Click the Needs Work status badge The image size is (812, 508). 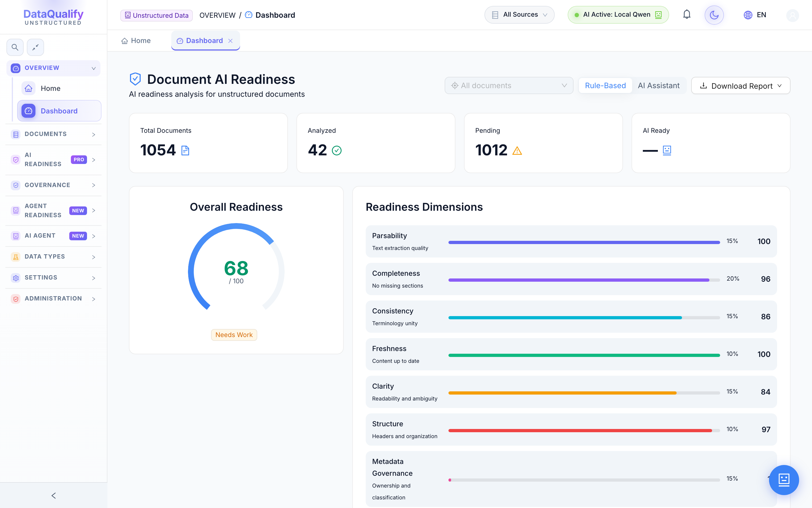pyautogui.click(x=234, y=335)
